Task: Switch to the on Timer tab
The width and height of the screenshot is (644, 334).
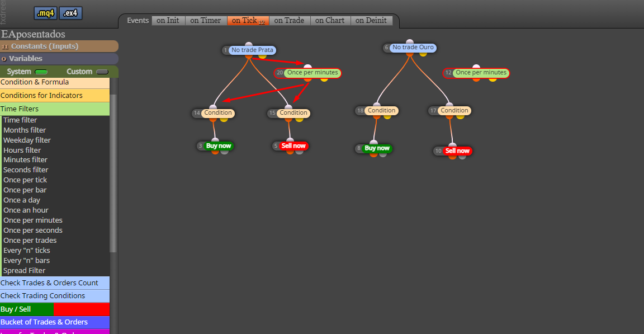Action: coord(206,21)
